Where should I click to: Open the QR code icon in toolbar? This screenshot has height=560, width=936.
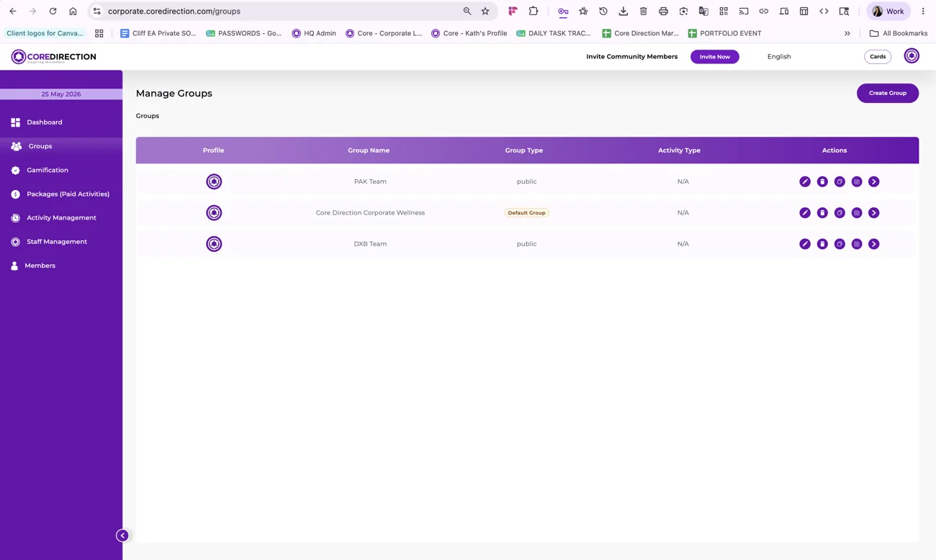click(724, 12)
